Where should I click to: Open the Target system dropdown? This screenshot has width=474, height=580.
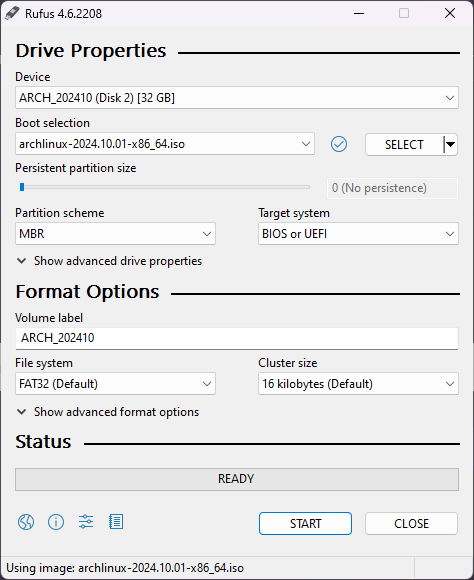358,234
